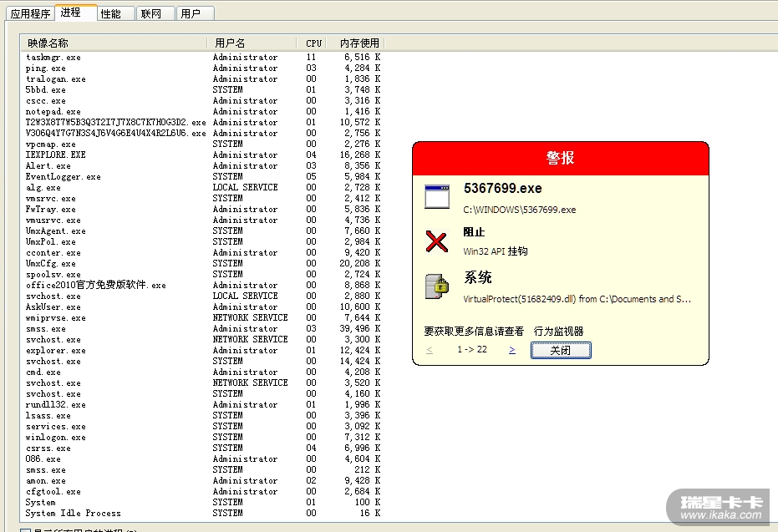The height and width of the screenshot is (532, 778).
Task: Select the IEXPLORE.EXE process
Action: (x=202, y=155)
